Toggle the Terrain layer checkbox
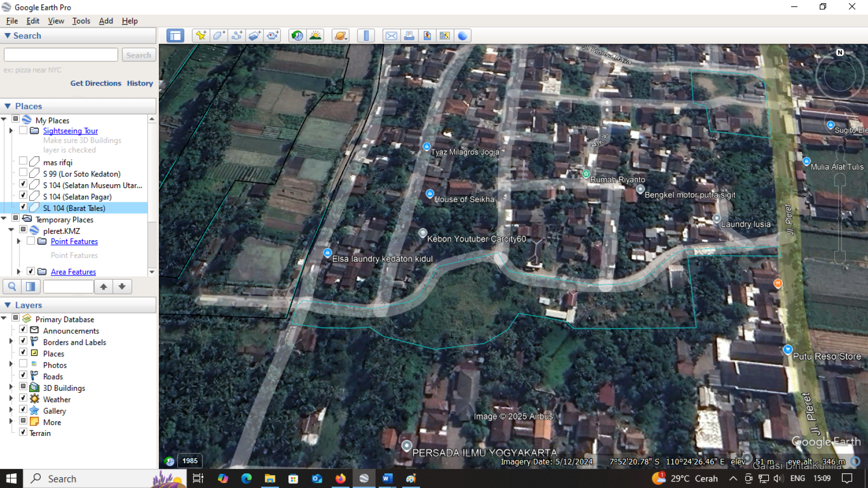The height and width of the screenshot is (488, 868). 23,432
